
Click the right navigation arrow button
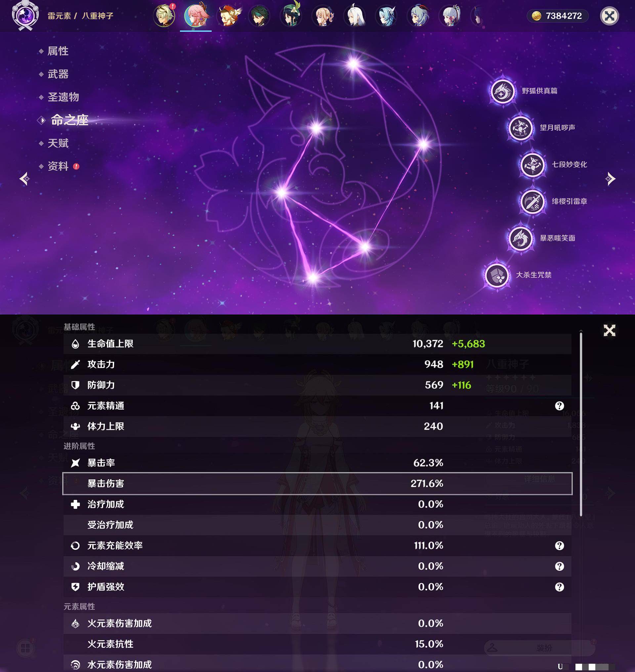(611, 177)
